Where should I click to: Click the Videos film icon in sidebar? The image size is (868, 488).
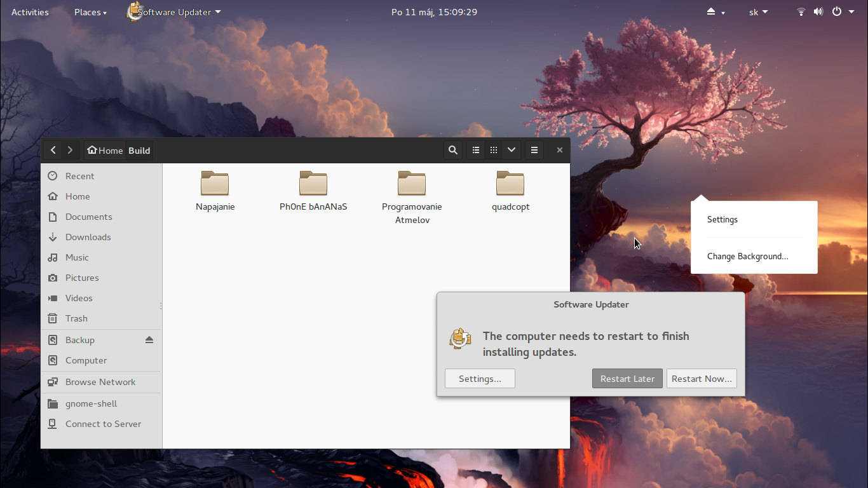tap(53, 298)
